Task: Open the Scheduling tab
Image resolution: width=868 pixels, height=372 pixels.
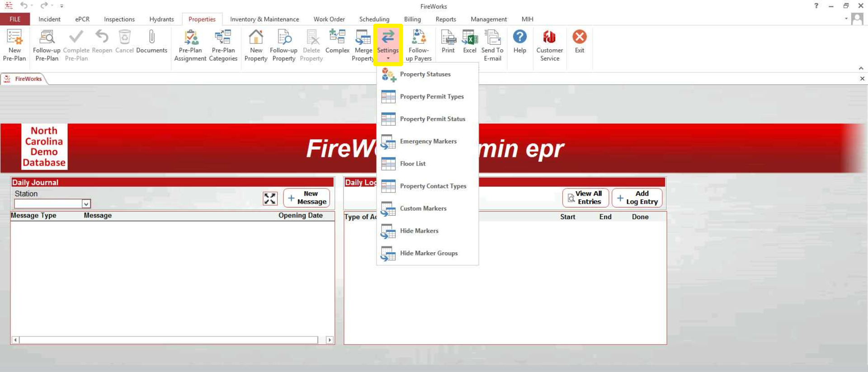Action: coord(374,19)
